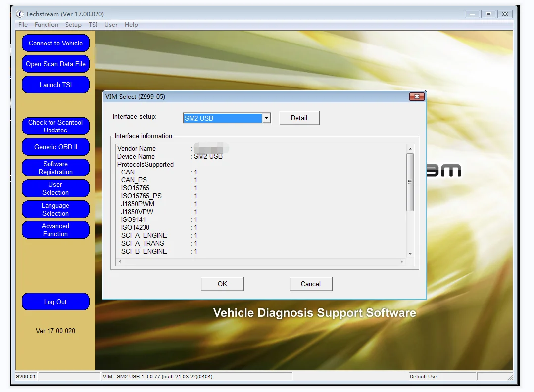This screenshot has width=534, height=392.
Task: Click the interface list scroll up arrow
Action: [x=410, y=149]
